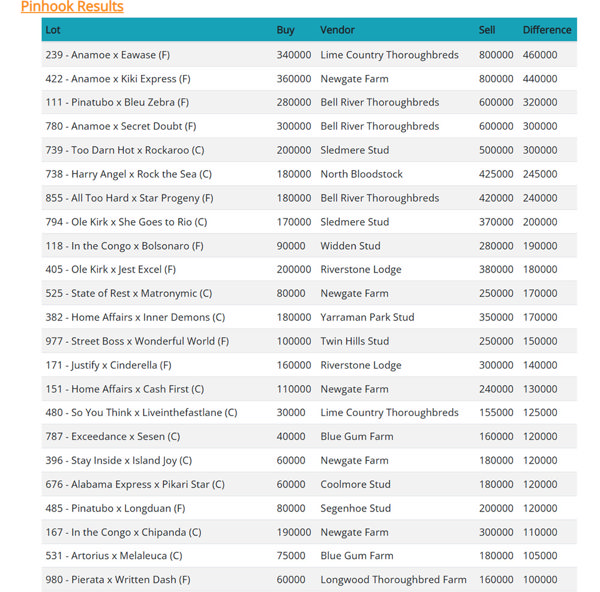Click vendor Twin Hills Stud
Image resolution: width=600 pixels, height=592 pixels.
tap(355, 341)
